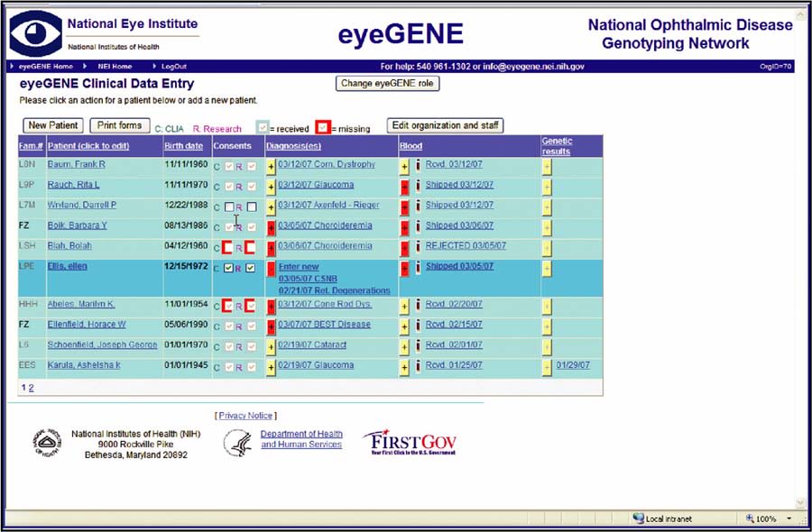This screenshot has height=532, width=812.
Task: Click the New Patient button
Action: pyautogui.click(x=53, y=125)
